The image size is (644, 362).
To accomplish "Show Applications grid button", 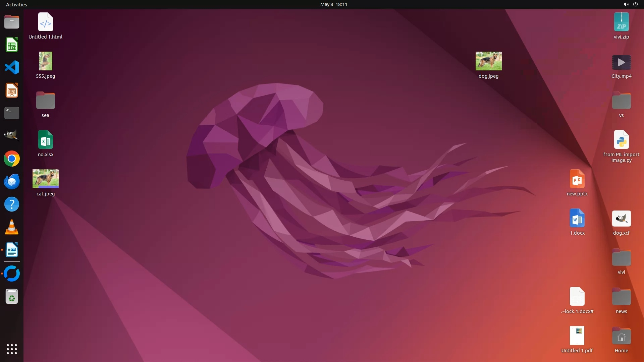I will [12, 349].
